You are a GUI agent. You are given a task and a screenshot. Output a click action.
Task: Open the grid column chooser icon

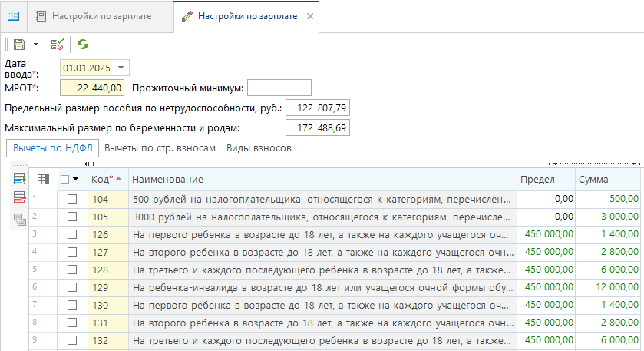pos(43,179)
